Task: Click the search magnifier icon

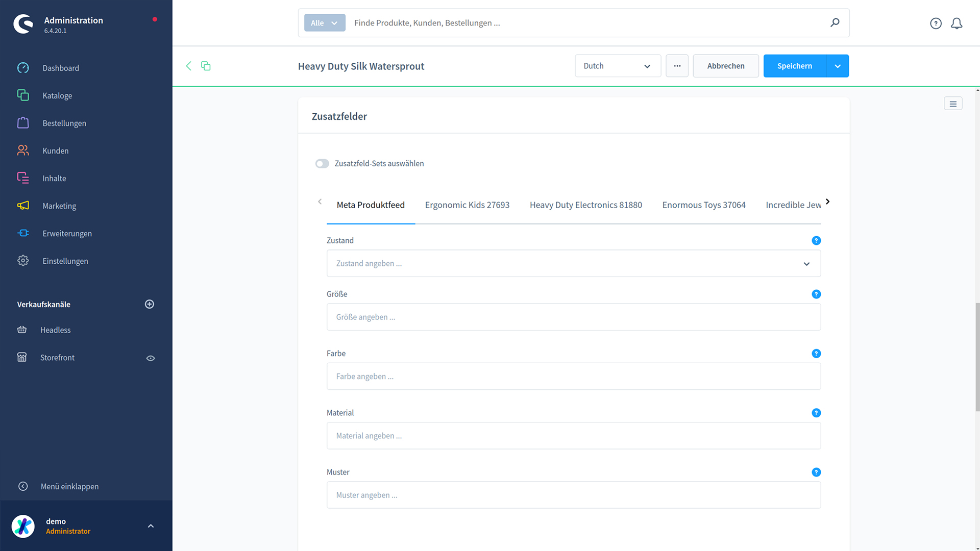Action: pos(835,22)
